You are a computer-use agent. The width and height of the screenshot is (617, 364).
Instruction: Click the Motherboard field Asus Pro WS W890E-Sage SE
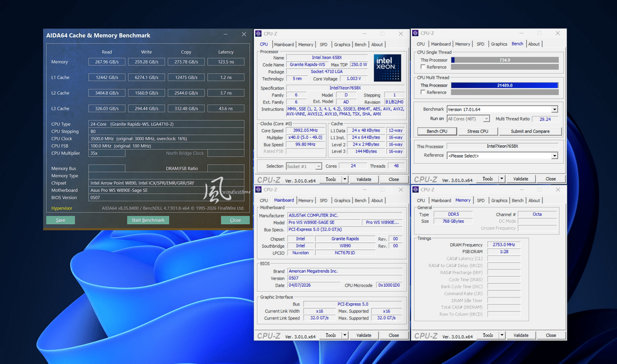[166, 190]
